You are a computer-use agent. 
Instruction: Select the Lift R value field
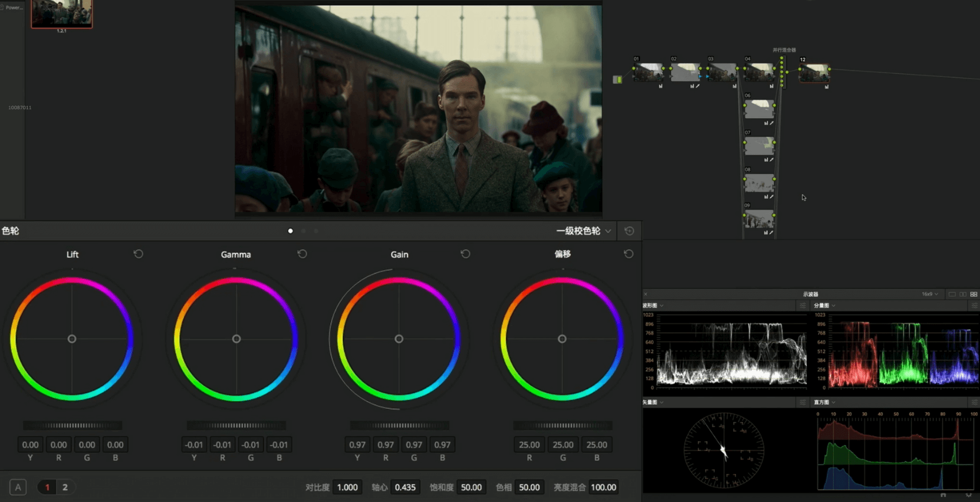(58, 445)
